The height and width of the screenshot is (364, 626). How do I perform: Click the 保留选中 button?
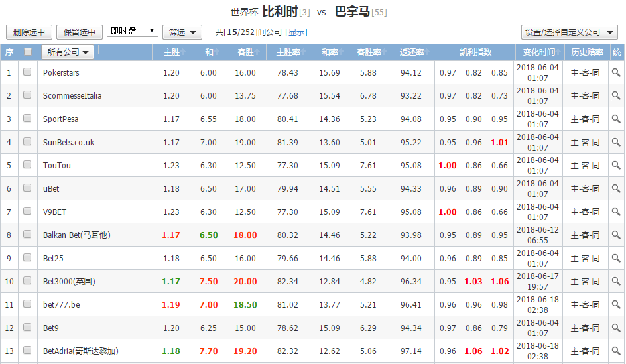click(80, 32)
